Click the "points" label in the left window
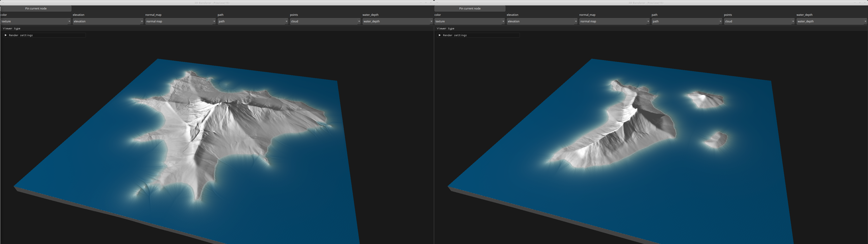This screenshot has width=868, height=244. point(294,15)
